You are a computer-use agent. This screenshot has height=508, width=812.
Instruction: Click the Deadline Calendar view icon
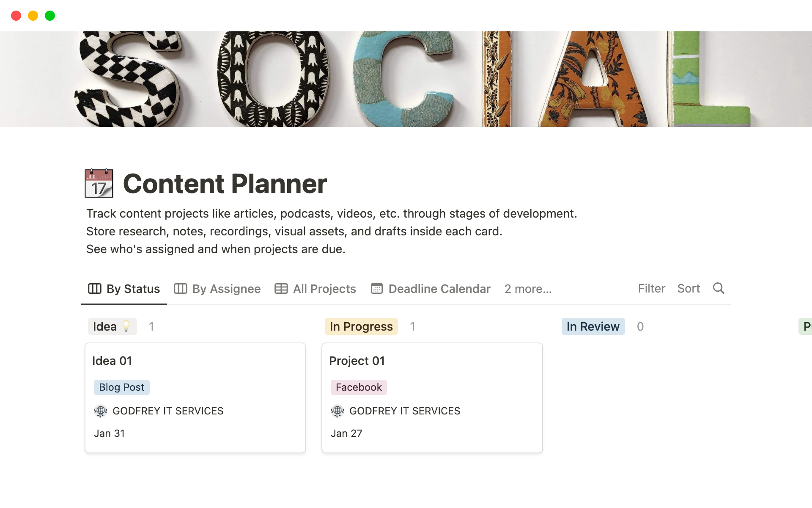pos(377,289)
